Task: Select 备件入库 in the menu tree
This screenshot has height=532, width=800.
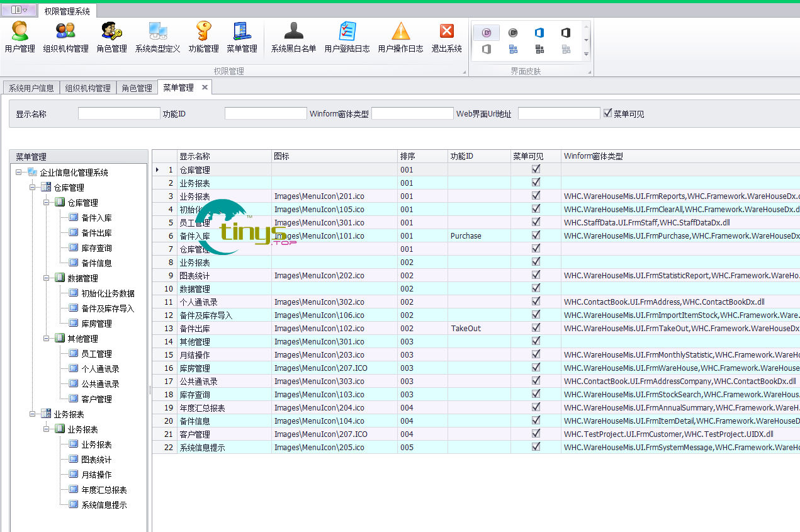Action: coord(97,218)
